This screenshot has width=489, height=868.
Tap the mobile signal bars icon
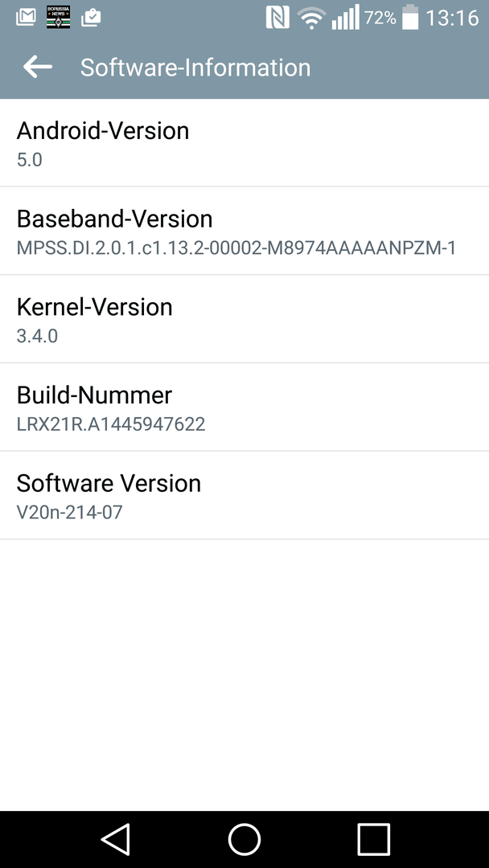[346, 17]
